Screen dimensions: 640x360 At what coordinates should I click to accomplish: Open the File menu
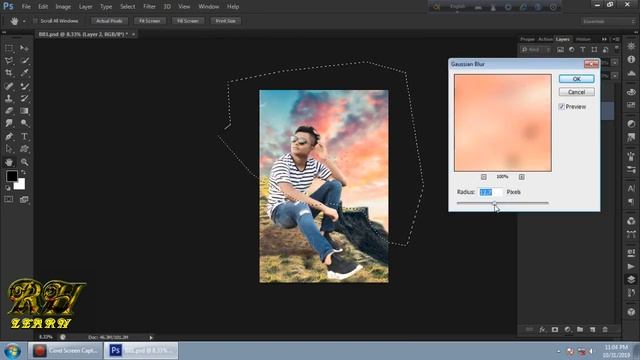click(26, 7)
